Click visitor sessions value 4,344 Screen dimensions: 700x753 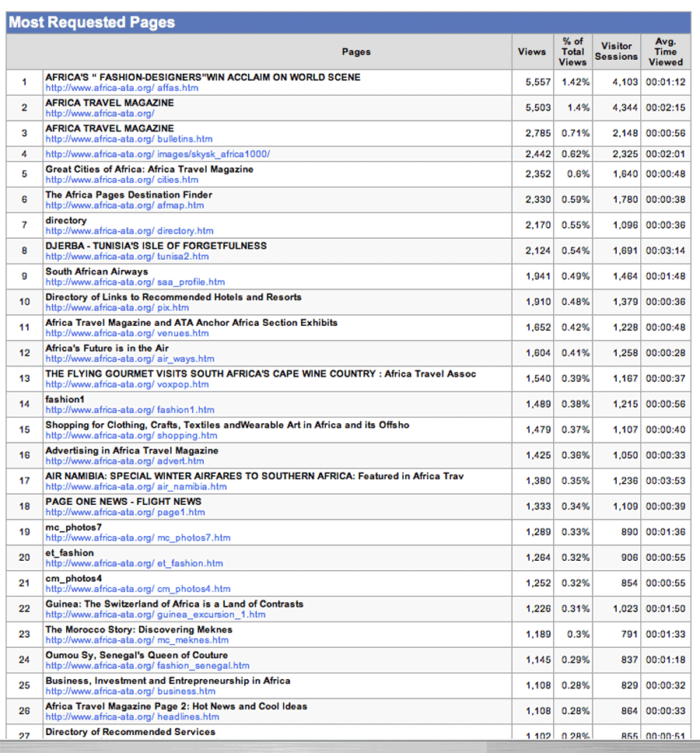tap(625, 107)
